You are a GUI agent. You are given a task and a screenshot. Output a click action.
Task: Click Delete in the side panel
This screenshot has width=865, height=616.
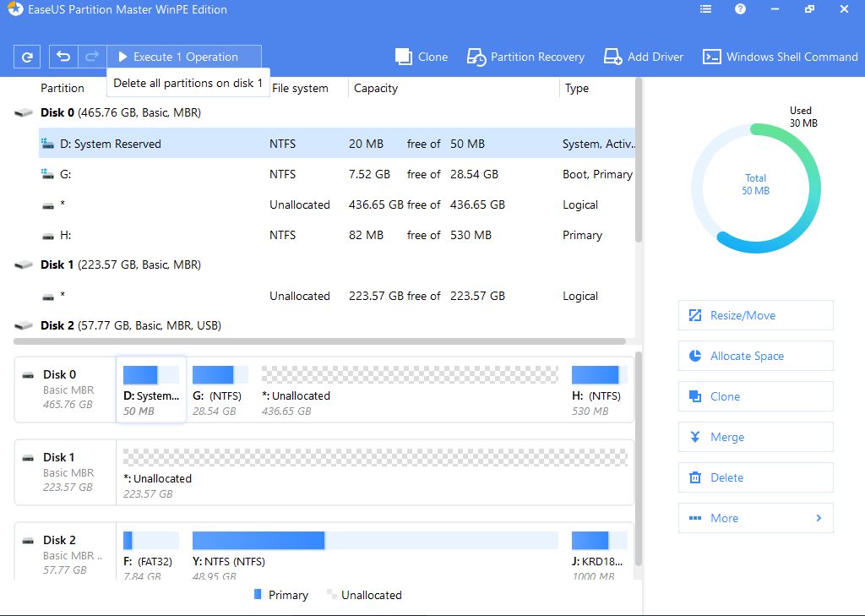pos(755,477)
